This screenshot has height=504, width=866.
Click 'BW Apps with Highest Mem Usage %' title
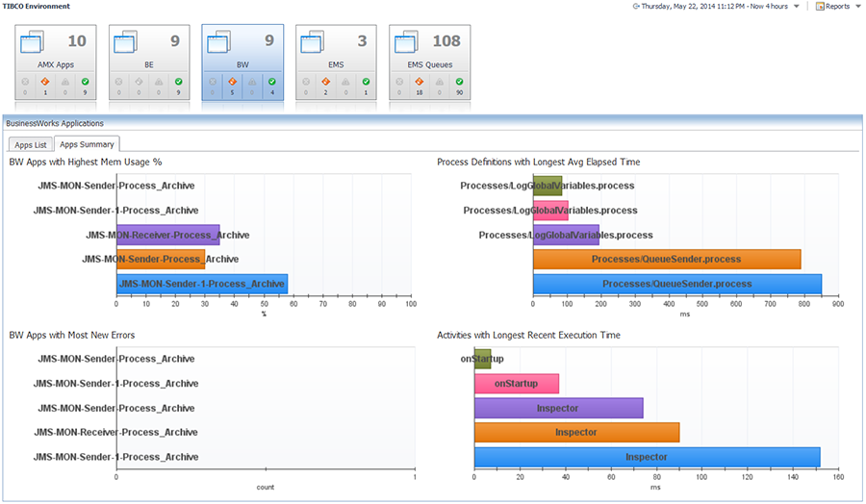[86, 162]
